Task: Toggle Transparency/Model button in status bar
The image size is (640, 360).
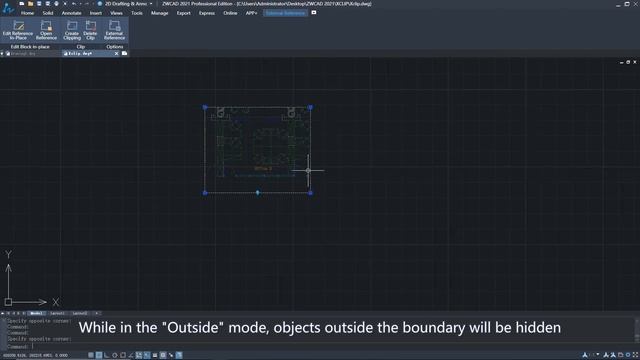Action: click(x=163, y=355)
